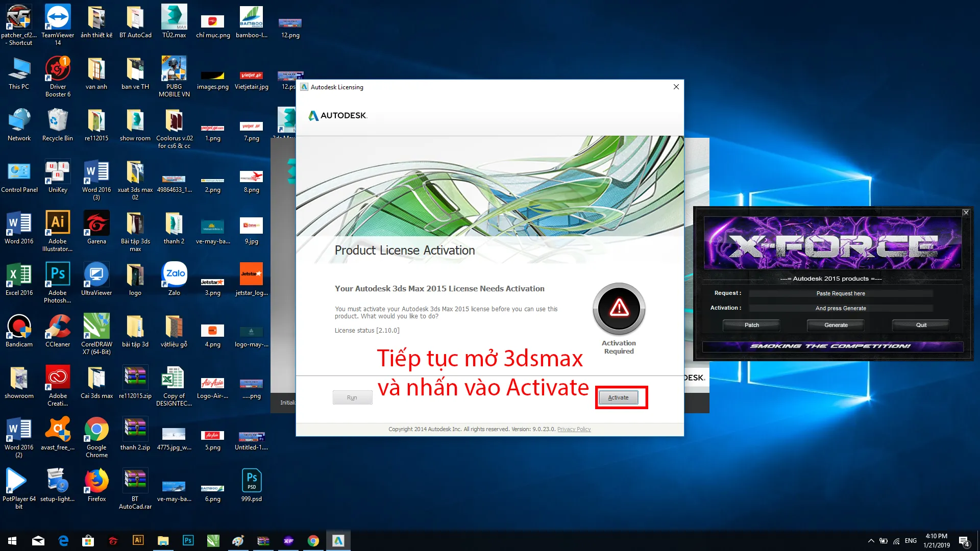The image size is (980, 551).
Task: Click the Privacy Policy link
Action: tap(574, 429)
